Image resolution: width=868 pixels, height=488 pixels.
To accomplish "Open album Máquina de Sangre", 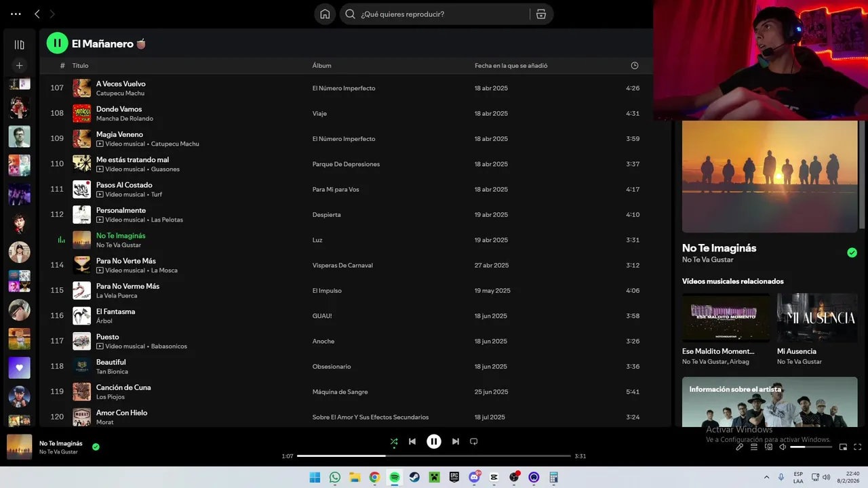I will (340, 392).
